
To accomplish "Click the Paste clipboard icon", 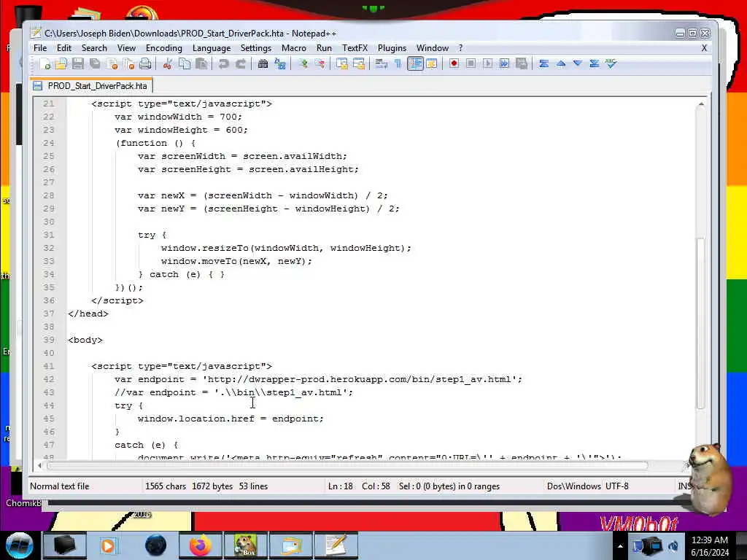I will [x=201, y=64].
